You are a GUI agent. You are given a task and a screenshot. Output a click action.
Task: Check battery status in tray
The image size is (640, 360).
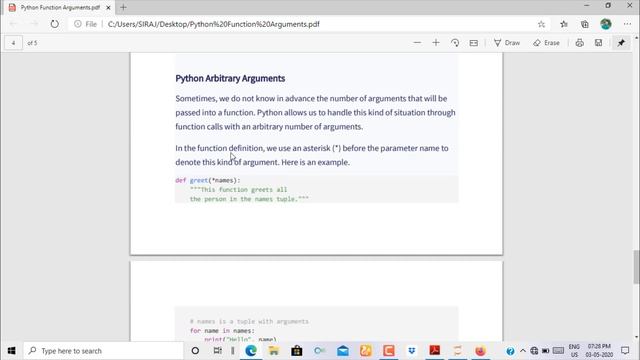(x=545, y=351)
